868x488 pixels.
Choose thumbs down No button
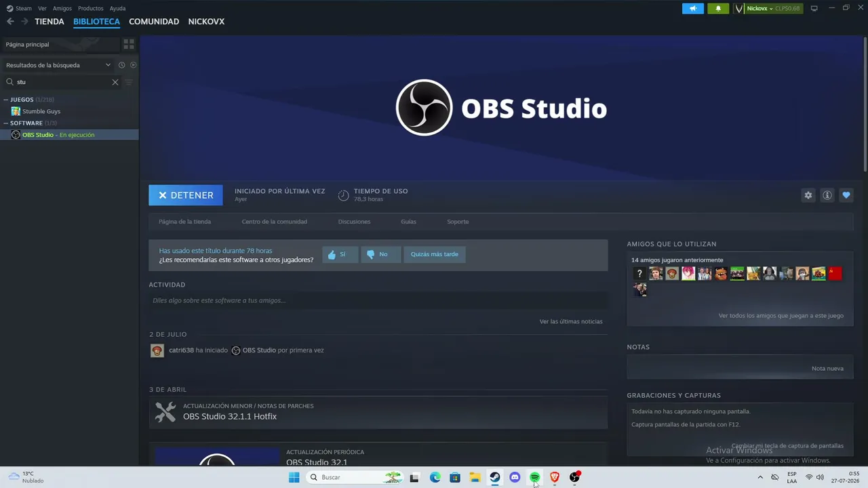(x=380, y=254)
